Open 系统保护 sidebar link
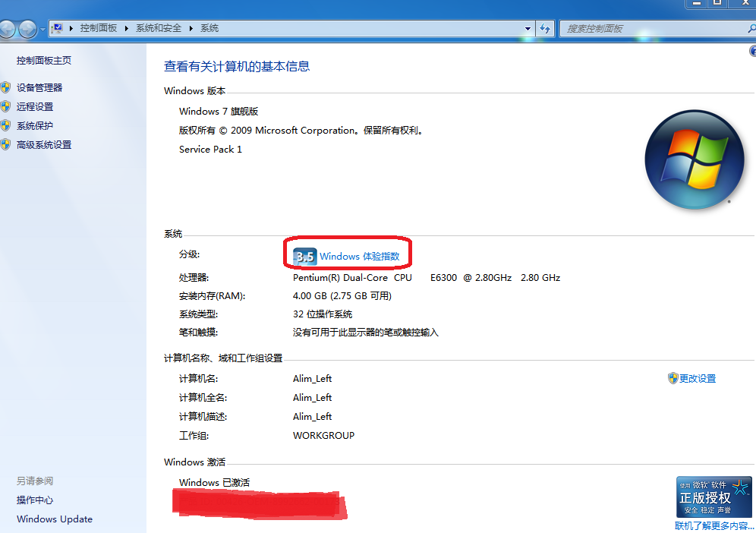Viewport: 756px width, 533px height. pyautogui.click(x=35, y=126)
